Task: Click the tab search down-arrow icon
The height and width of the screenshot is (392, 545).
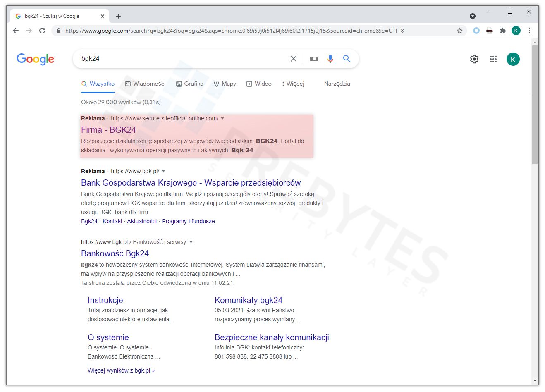Action: click(473, 16)
